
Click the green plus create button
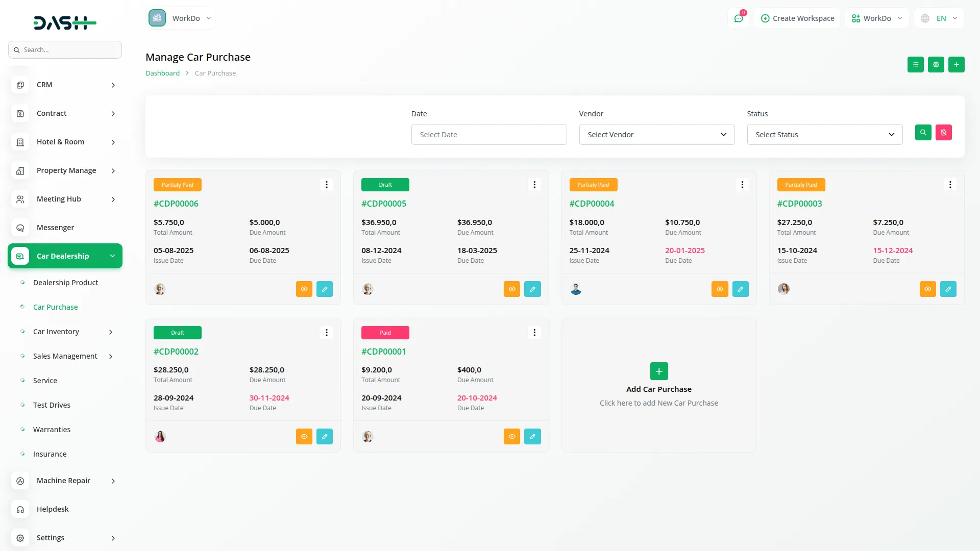(956, 65)
